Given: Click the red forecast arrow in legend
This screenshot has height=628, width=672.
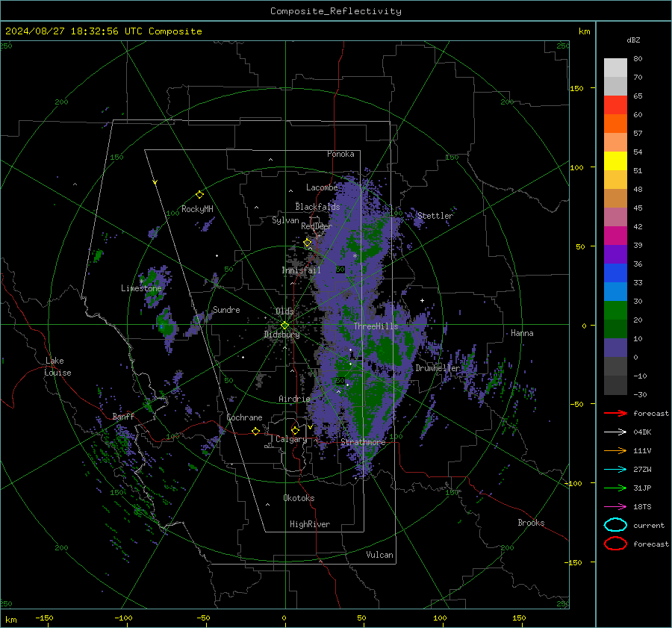Looking at the screenshot, I should point(615,413).
